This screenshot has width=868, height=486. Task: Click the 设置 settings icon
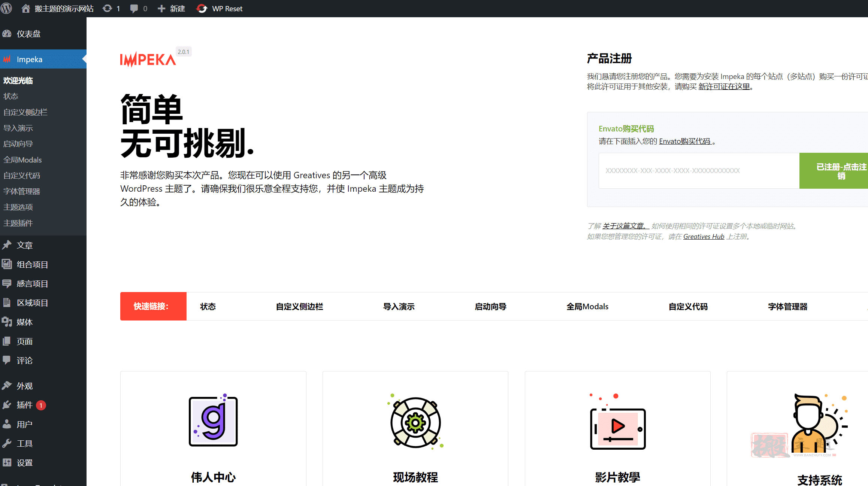pos(7,463)
